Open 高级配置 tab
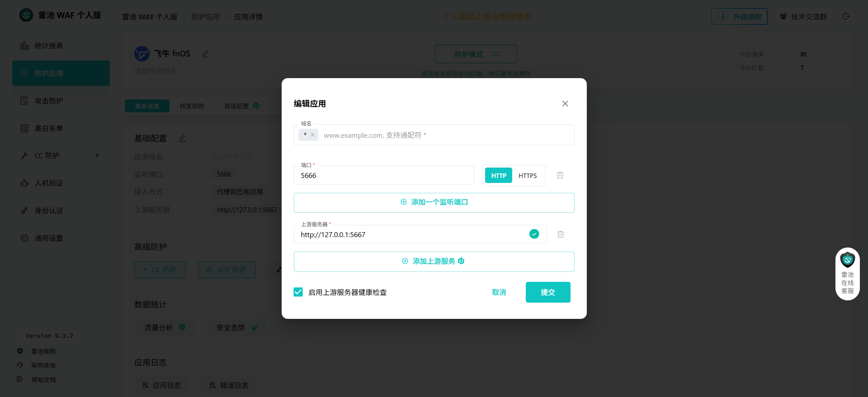Image resolution: width=868 pixels, height=397 pixels. (237, 106)
